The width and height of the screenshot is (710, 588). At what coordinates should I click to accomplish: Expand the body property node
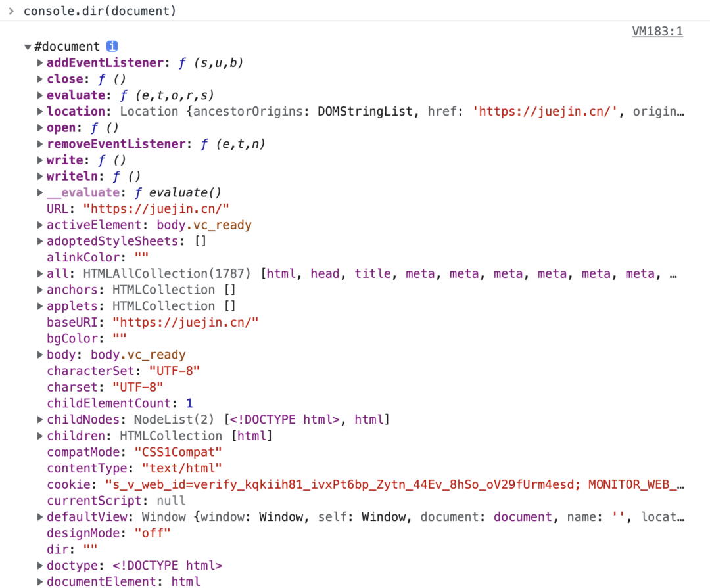coord(40,354)
